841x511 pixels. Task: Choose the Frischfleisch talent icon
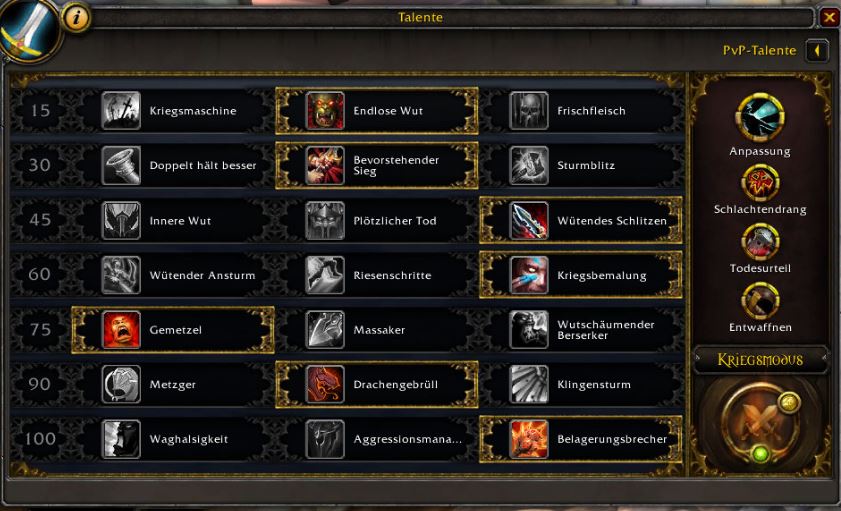coord(528,110)
